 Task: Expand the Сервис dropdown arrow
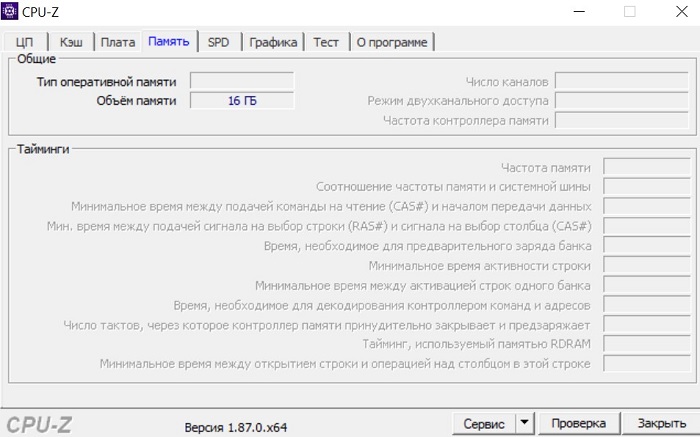click(x=525, y=422)
